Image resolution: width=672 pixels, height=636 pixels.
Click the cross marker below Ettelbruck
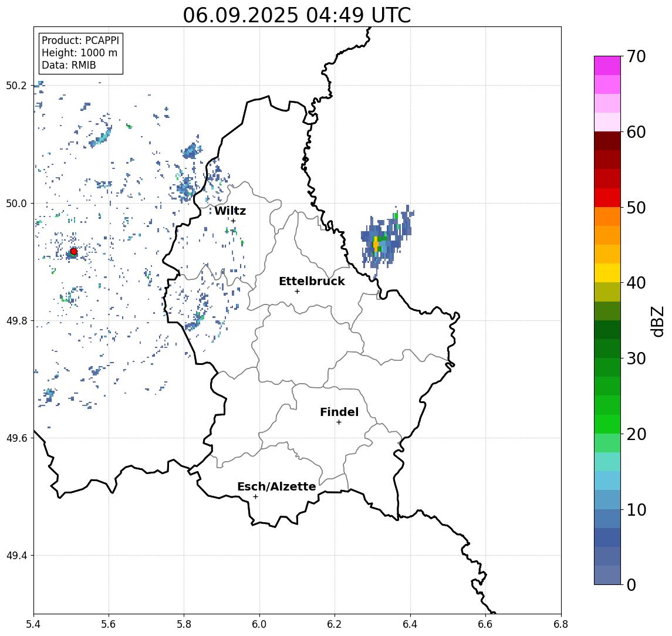297,292
